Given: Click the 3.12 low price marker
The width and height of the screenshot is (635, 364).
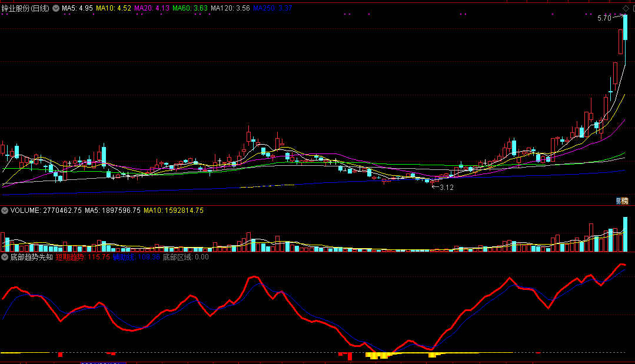Looking at the screenshot, I should coord(447,188).
